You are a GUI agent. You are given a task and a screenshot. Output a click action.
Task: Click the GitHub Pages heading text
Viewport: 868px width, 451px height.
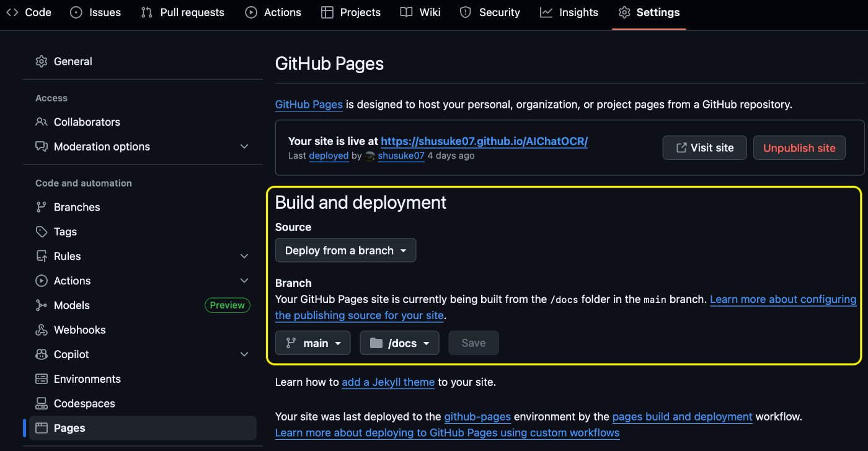329,64
